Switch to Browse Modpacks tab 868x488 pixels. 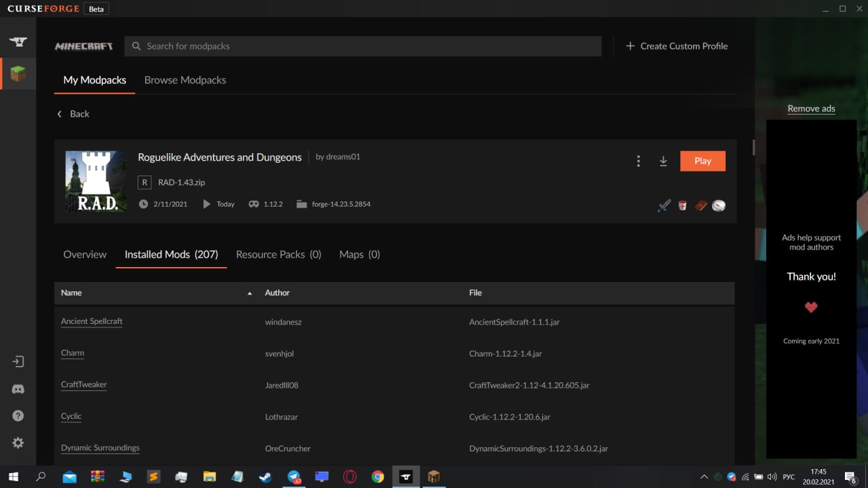(185, 80)
